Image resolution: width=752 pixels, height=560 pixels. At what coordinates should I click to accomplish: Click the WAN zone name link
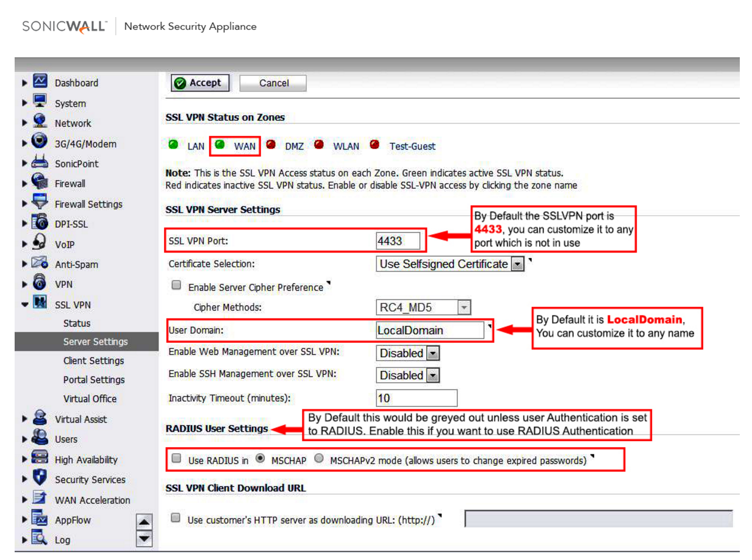tap(245, 146)
